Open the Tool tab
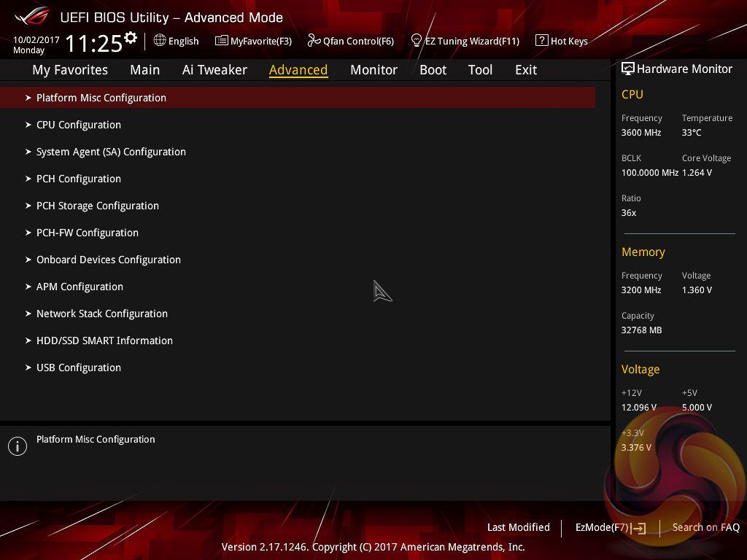The image size is (747, 560). (480, 70)
